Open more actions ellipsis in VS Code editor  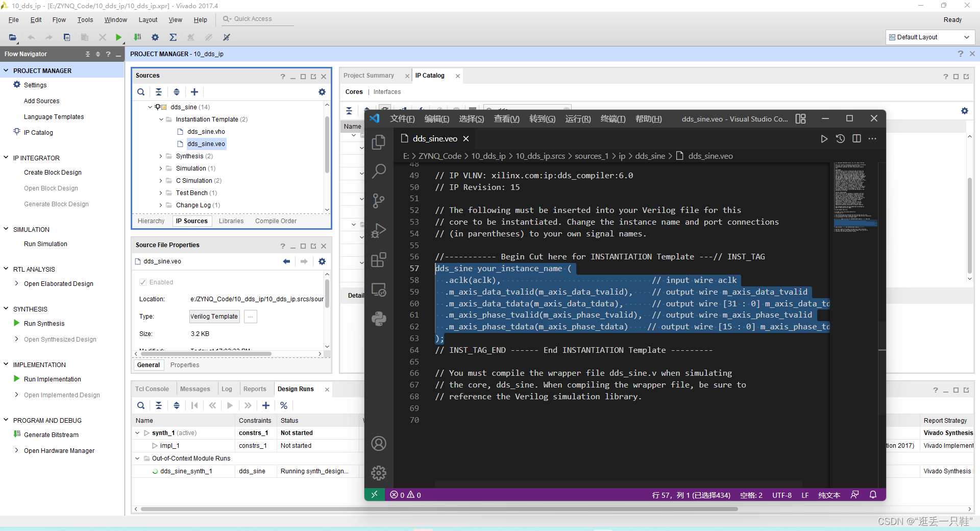click(x=872, y=139)
